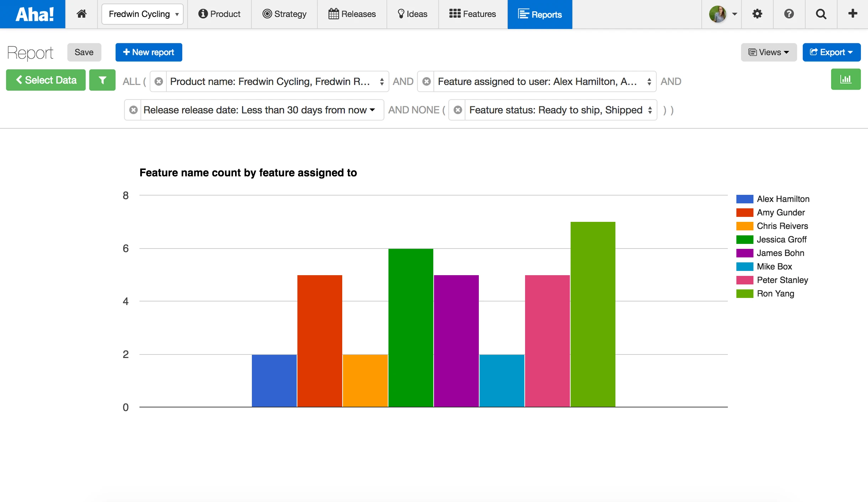Go to the home icon

pos(81,14)
